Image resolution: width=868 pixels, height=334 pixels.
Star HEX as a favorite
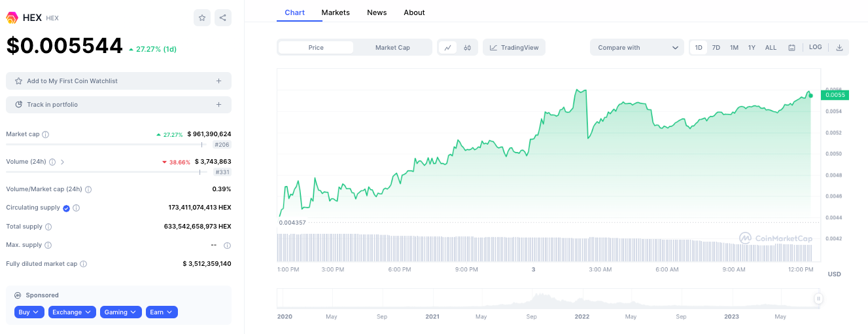pyautogui.click(x=202, y=18)
